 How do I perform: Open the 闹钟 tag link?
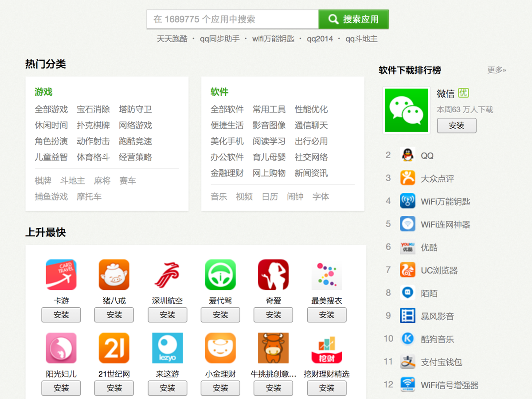pos(295,196)
